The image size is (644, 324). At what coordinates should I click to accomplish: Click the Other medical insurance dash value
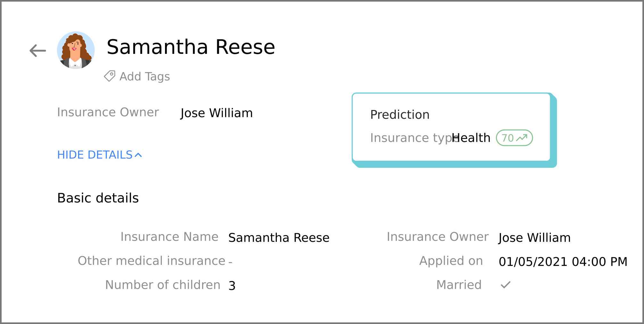point(230,262)
